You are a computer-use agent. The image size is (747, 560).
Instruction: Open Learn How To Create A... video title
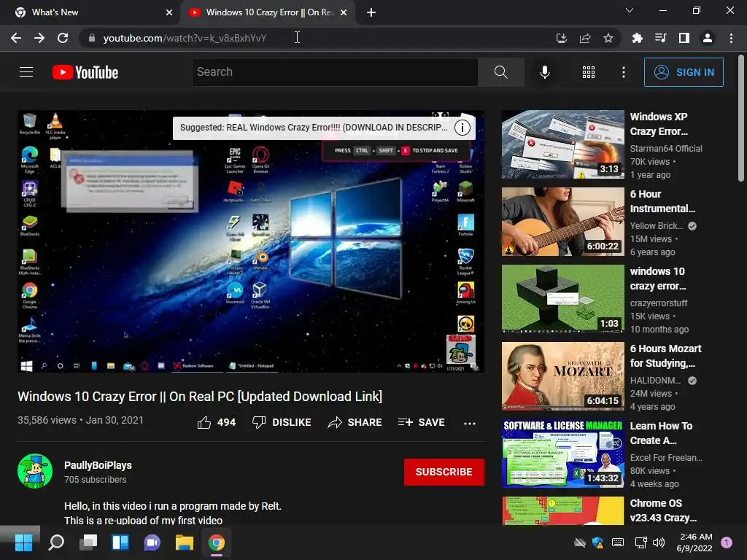coord(661,433)
